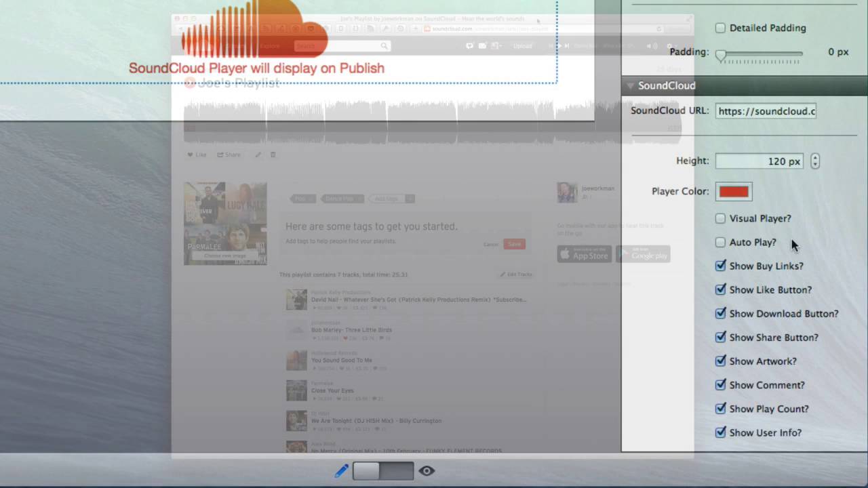Uncheck Show Share Button option
868x488 pixels.
(x=720, y=337)
